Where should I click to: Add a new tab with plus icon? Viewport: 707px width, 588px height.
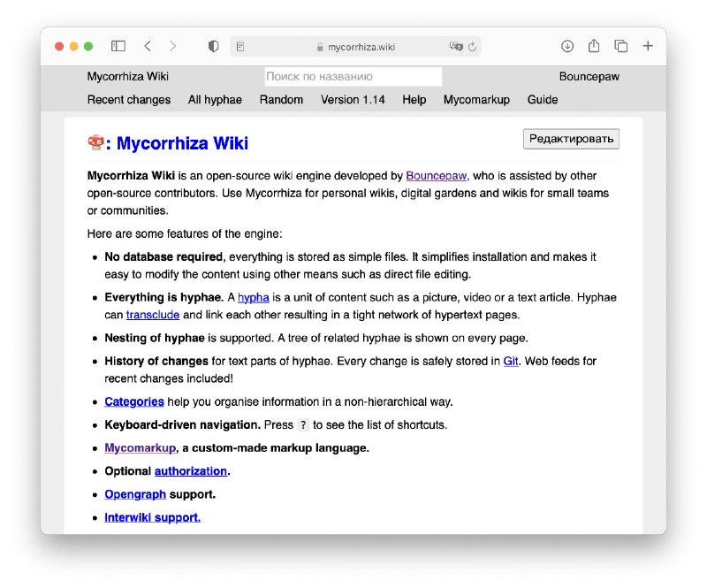(648, 46)
